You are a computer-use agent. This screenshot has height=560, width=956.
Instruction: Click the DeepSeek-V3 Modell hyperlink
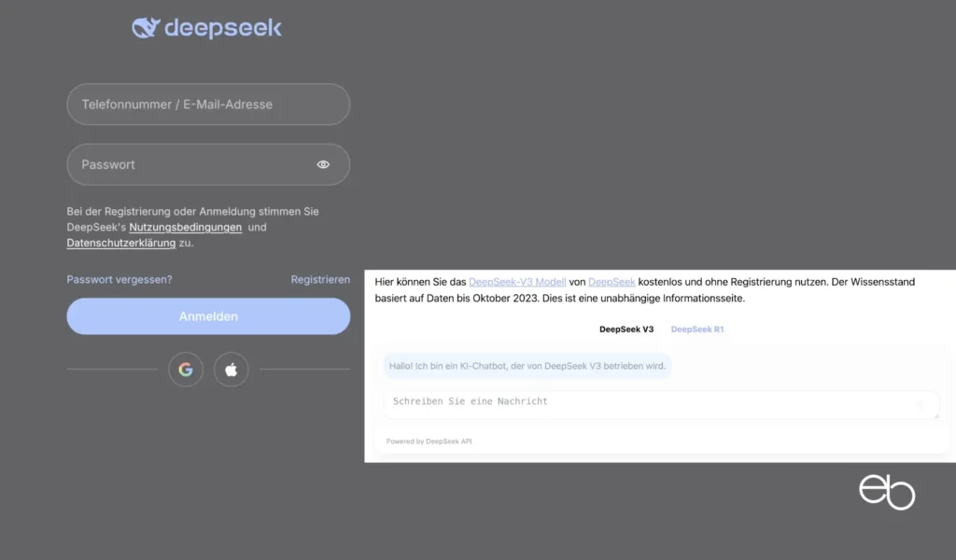click(517, 281)
